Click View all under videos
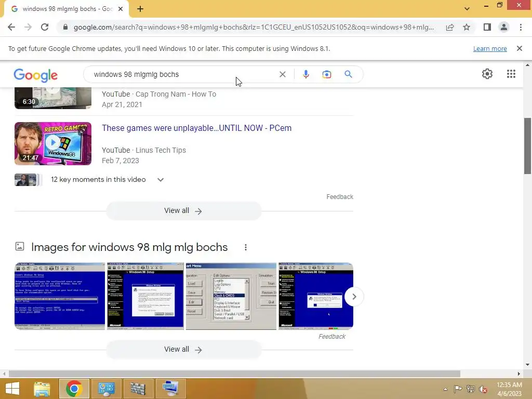Viewport: 532px width, 399px height. point(183,211)
